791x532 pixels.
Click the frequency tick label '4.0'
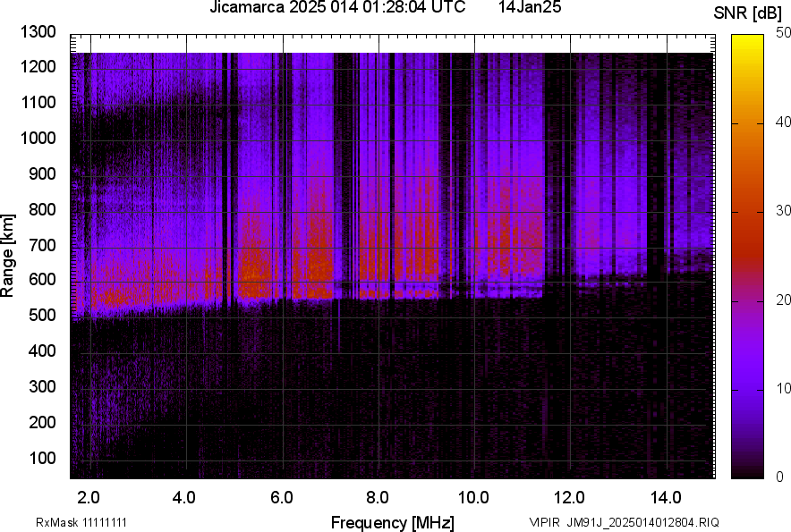183,498
